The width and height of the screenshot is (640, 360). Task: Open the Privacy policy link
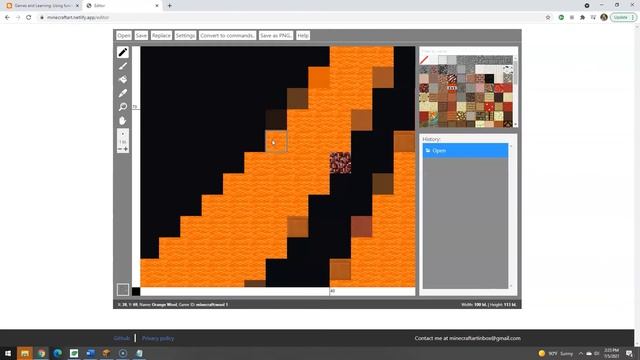pyautogui.click(x=158, y=338)
